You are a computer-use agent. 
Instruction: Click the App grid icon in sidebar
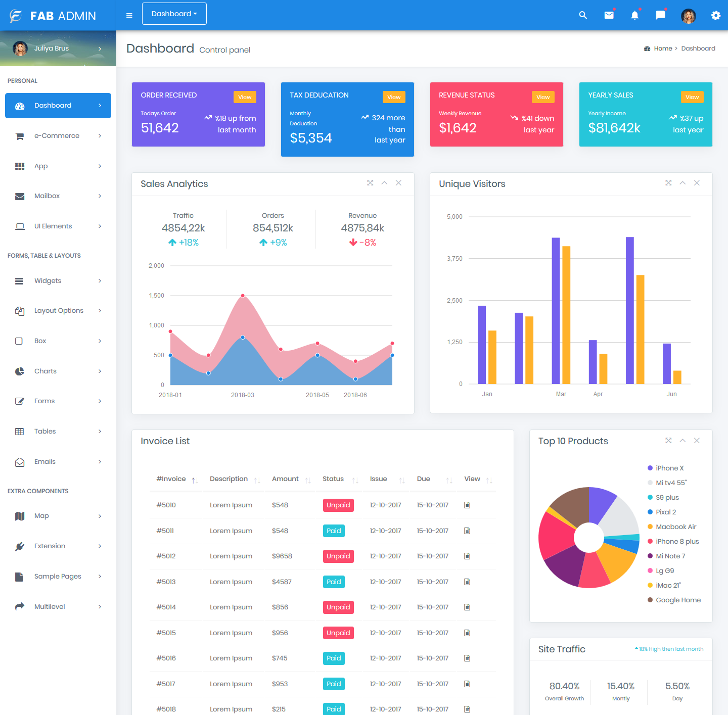click(20, 166)
